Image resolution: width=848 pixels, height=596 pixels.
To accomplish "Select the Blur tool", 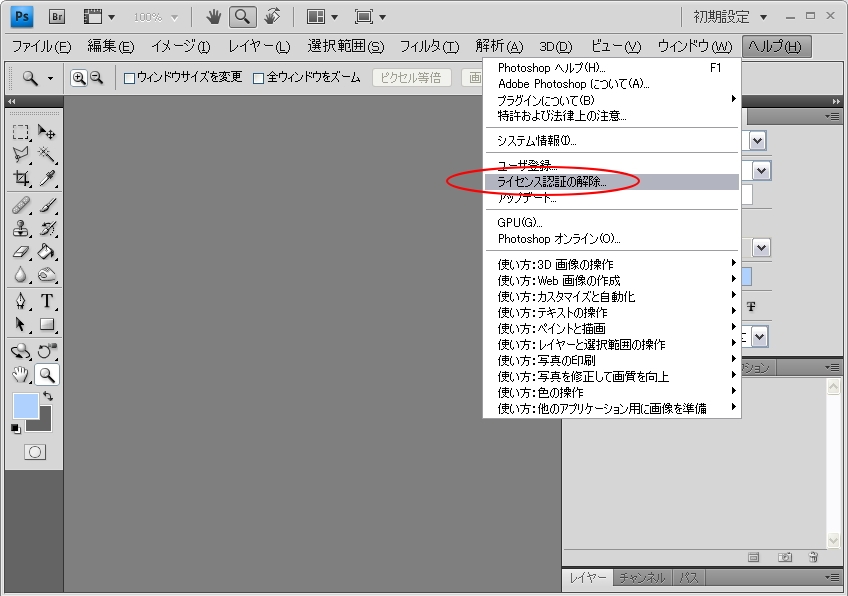I will click(21, 275).
